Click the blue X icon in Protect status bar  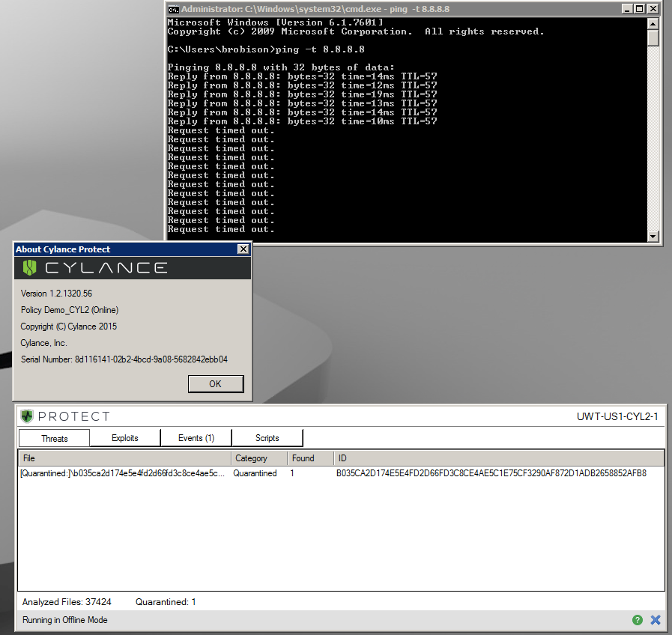pyautogui.click(x=656, y=620)
